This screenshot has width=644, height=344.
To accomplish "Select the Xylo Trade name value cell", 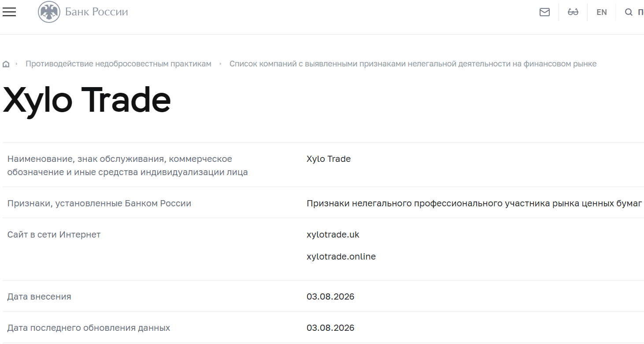I will 329,159.
